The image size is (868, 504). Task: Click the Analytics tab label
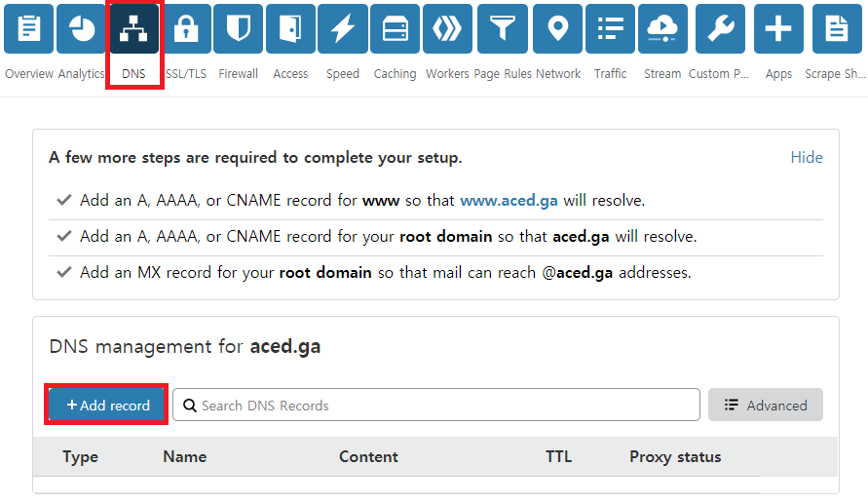tap(82, 74)
